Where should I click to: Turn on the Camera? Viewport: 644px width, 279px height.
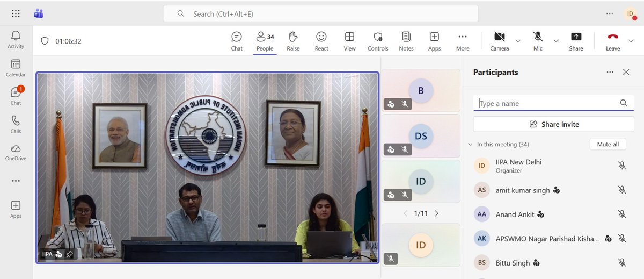[x=499, y=41]
